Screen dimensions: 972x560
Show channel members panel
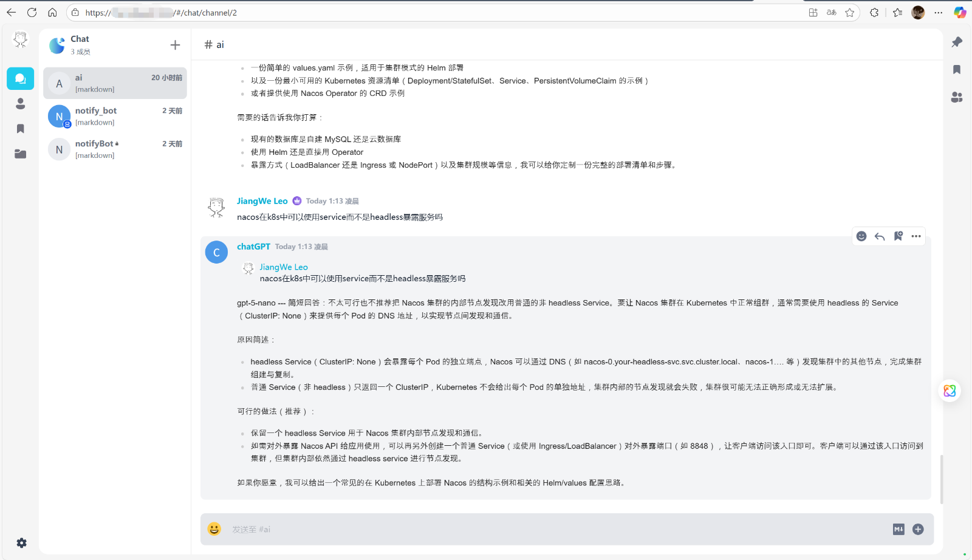pos(957,97)
